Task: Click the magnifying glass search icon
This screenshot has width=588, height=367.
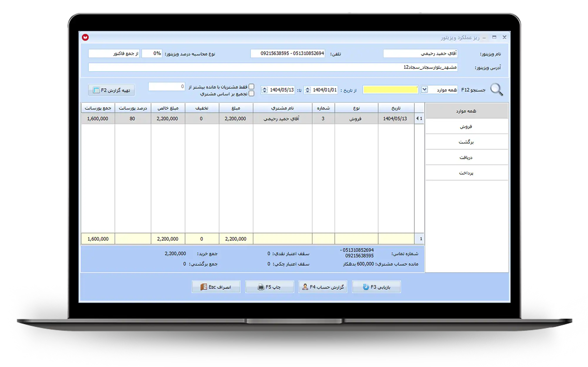Action: 497,89
